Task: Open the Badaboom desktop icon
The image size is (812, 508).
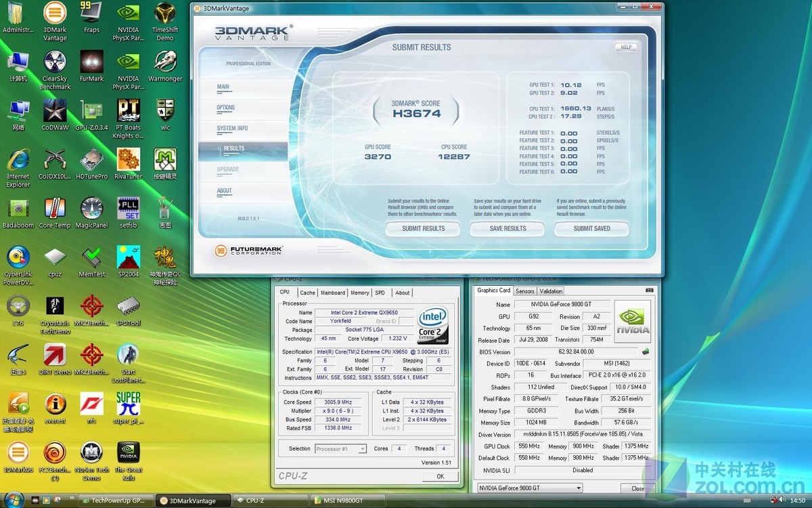Action: click(18, 213)
